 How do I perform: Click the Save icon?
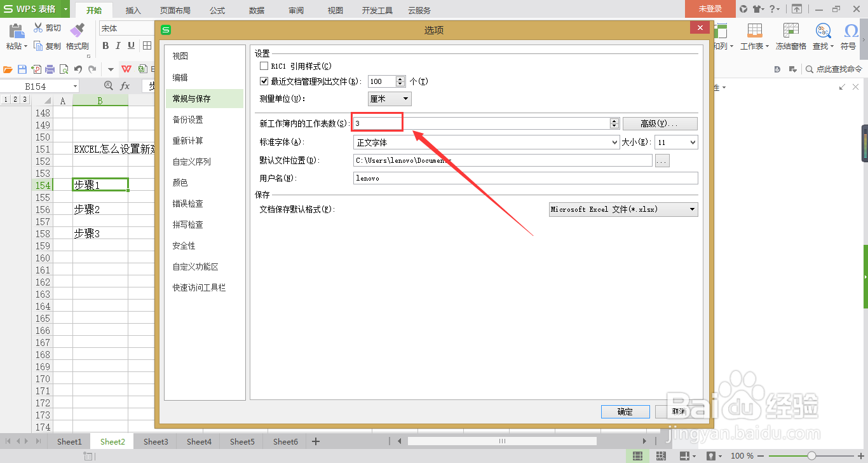coord(21,69)
